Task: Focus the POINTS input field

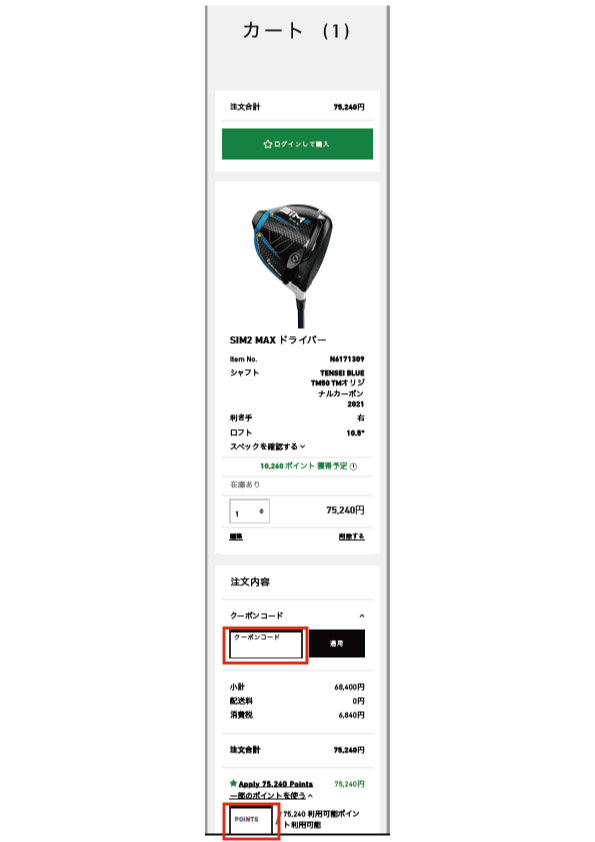Action: point(251,821)
